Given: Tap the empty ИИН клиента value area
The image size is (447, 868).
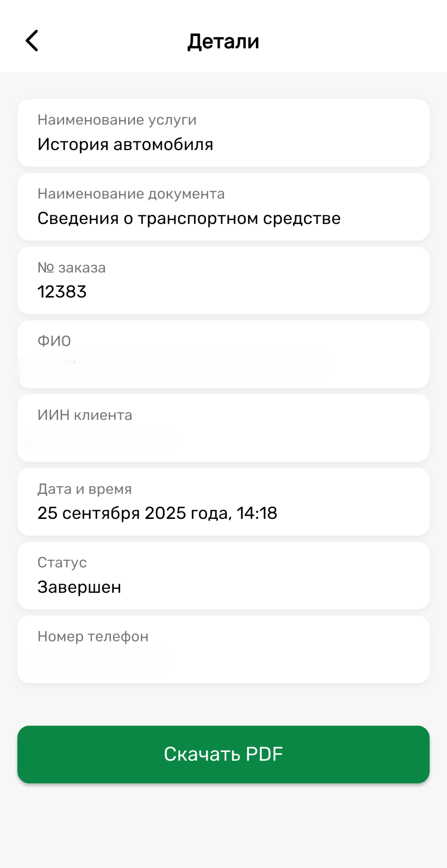Looking at the screenshot, I should click(101, 439).
